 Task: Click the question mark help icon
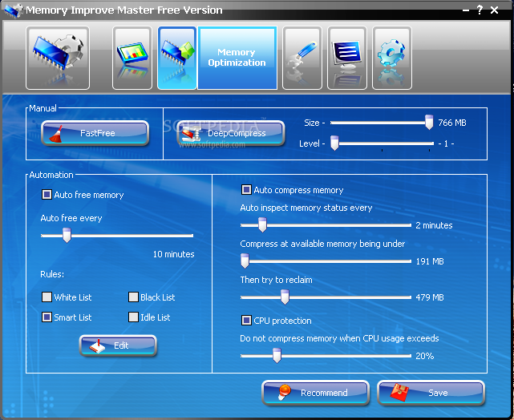pyautogui.click(x=480, y=10)
